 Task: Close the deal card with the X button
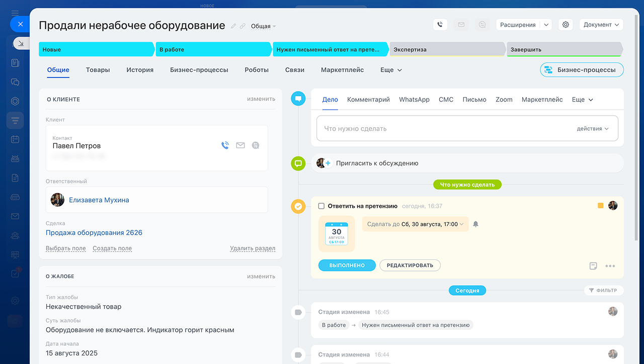pyautogui.click(x=20, y=24)
